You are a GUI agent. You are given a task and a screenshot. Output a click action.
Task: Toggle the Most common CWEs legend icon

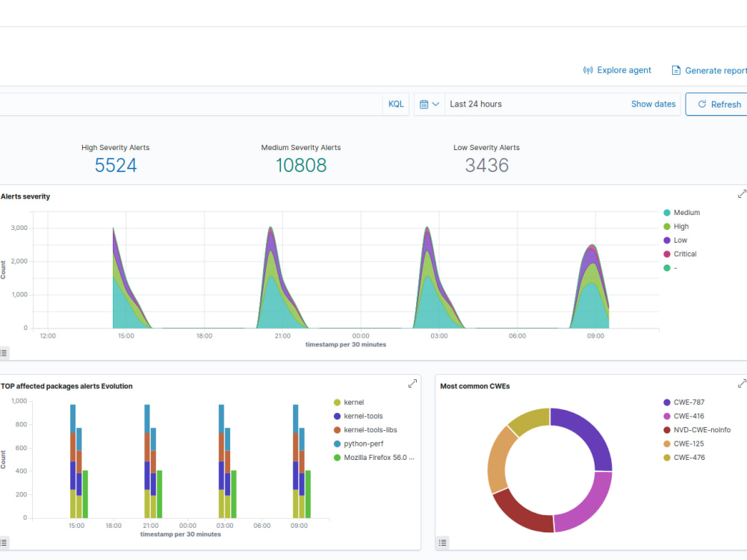[x=442, y=542]
